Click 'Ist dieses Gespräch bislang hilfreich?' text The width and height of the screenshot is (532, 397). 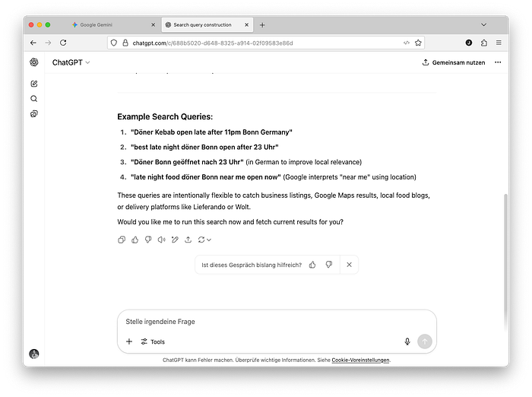[252, 265]
